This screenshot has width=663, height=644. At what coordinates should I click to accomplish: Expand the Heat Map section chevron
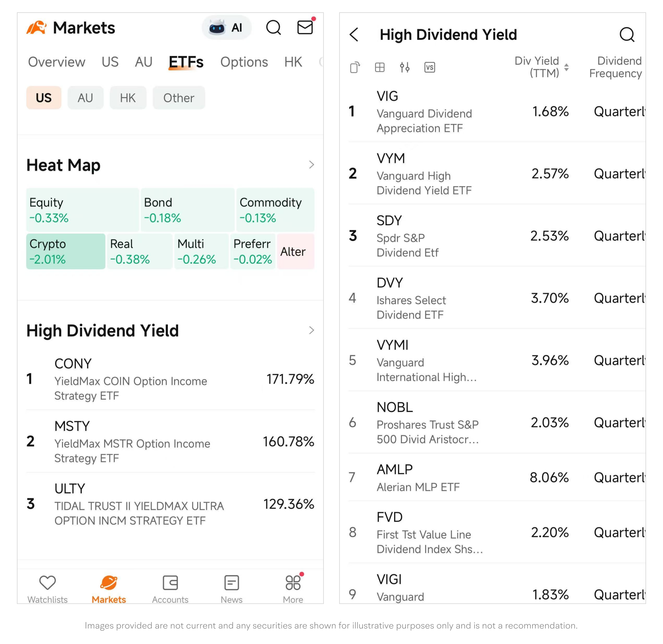[312, 165]
